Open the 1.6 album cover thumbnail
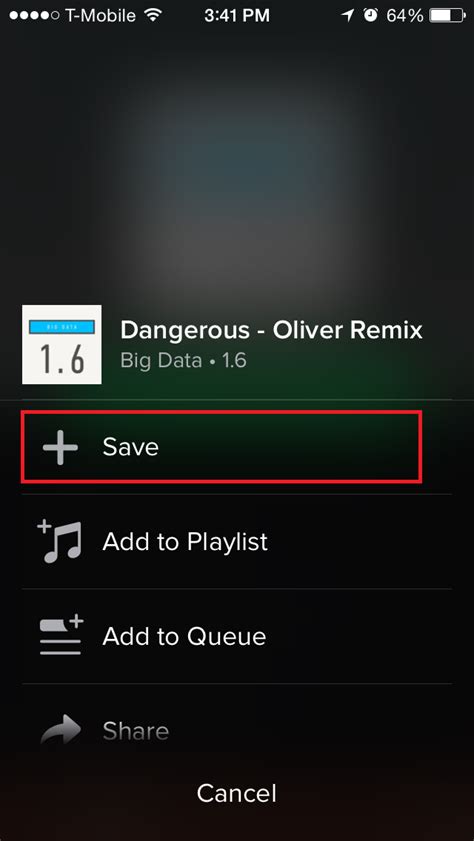 pos(62,344)
